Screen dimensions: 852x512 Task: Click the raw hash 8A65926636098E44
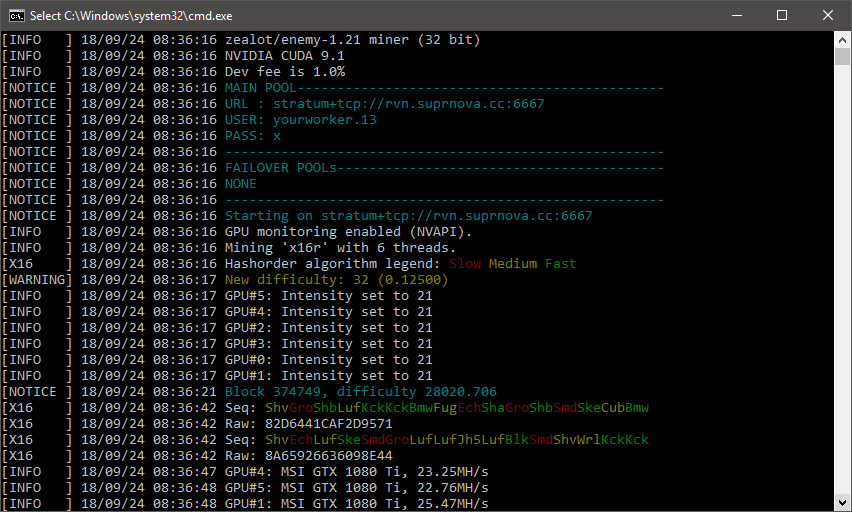coord(328,456)
